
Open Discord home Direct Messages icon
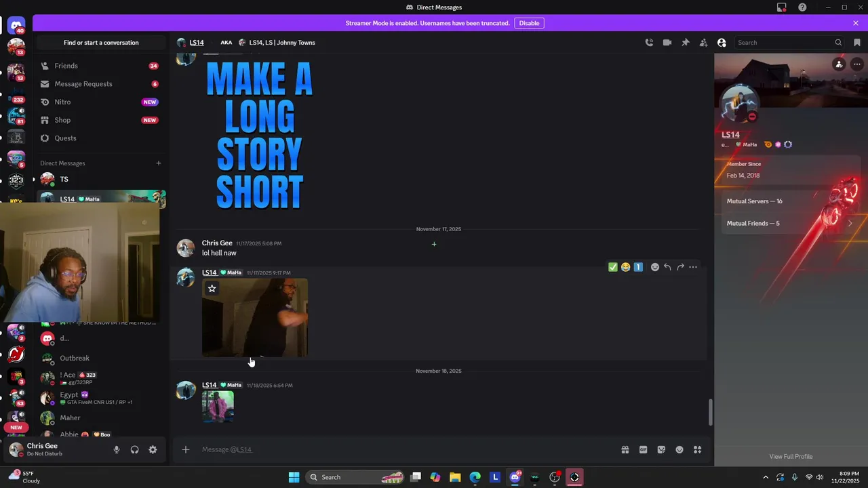coord(16,26)
